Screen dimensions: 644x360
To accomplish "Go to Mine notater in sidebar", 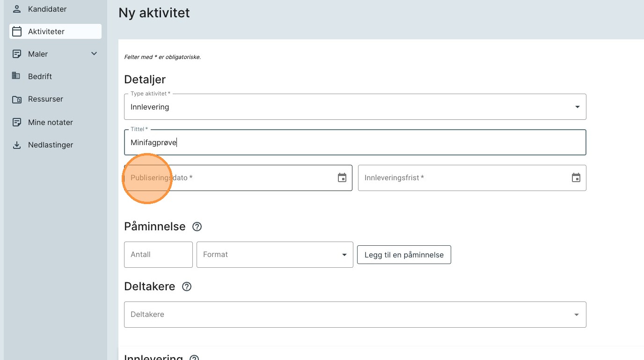I will coord(51,122).
